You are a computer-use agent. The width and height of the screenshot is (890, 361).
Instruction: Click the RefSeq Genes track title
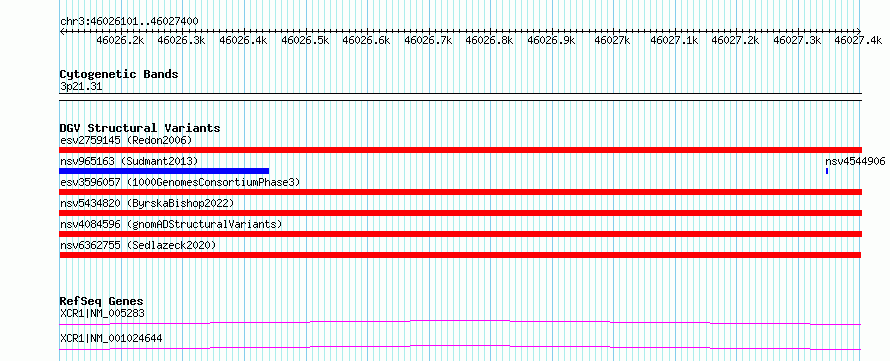tap(102, 301)
